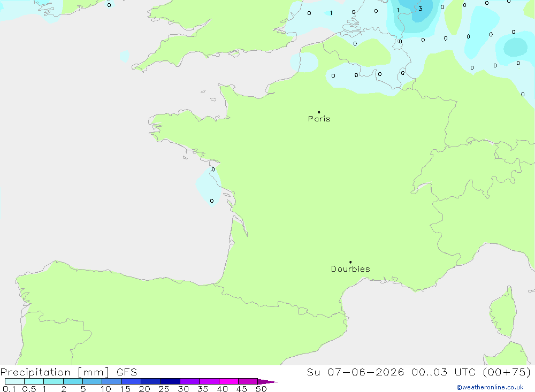535x392 pixels.
Task: Click the 00..03 UTC time range text
Action: tap(443, 372)
